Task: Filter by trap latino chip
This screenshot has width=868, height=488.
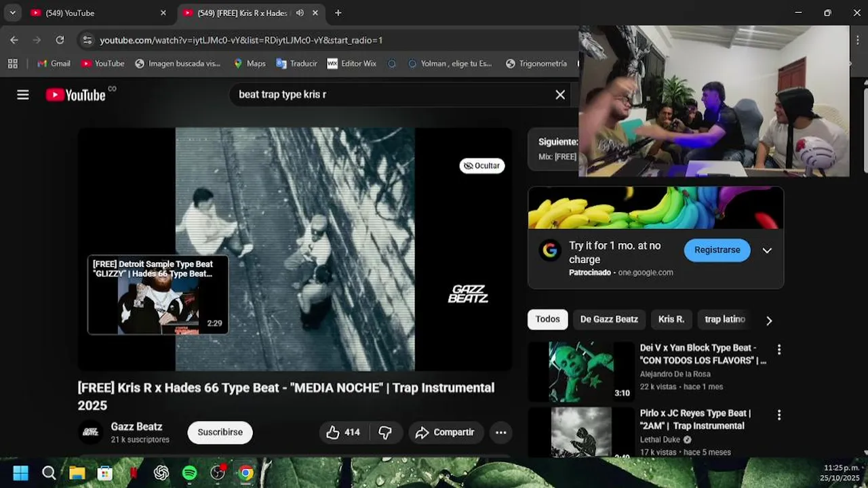Action: click(x=725, y=319)
